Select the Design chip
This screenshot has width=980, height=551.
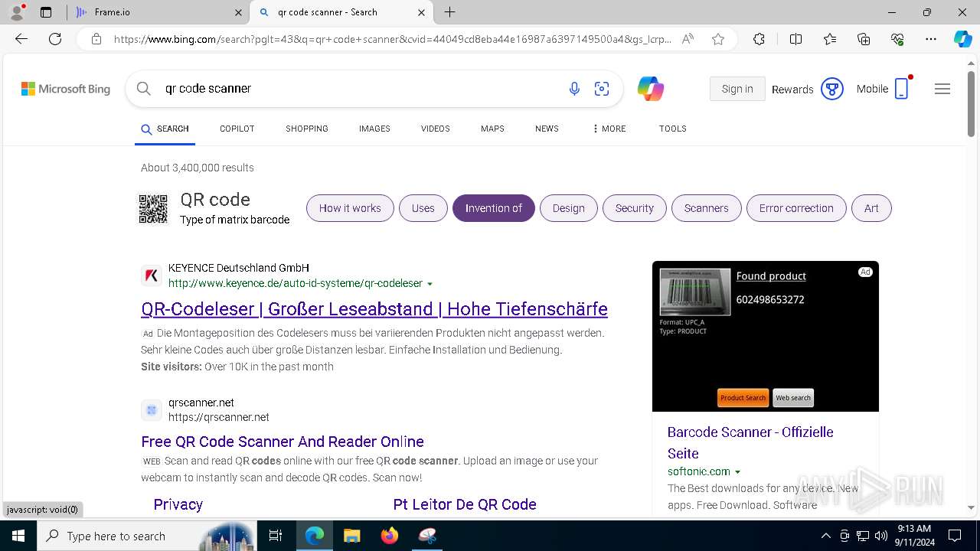click(569, 208)
